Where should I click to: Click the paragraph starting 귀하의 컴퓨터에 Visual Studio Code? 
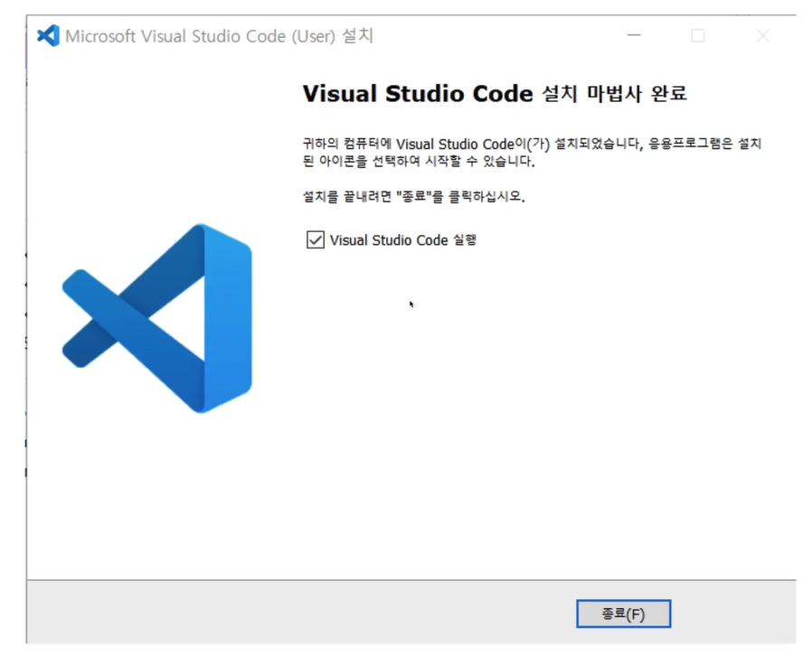click(x=532, y=152)
